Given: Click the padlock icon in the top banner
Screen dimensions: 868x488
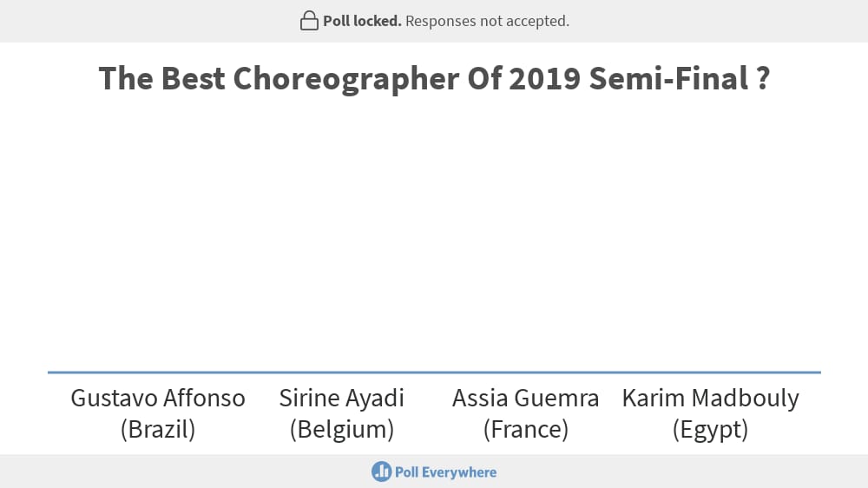Looking at the screenshot, I should click(309, 21).
